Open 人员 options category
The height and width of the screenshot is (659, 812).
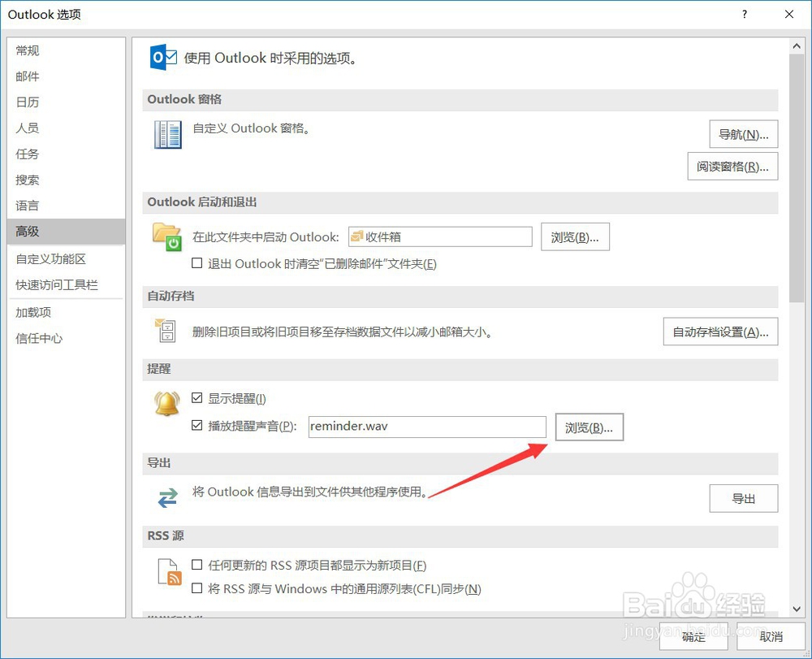67,128
